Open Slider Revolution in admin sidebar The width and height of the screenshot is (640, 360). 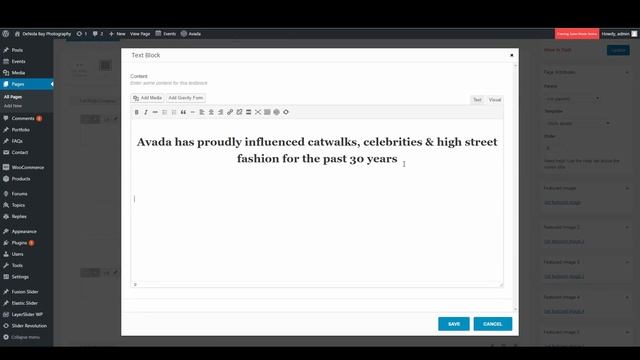click(x=27, y=326)
